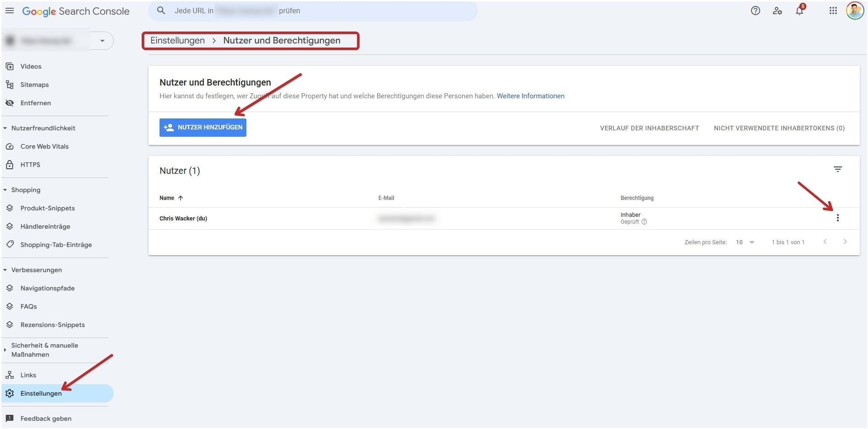868x429 pixels.
Task: Collapse the Shopping section
Action: point(5,190)
